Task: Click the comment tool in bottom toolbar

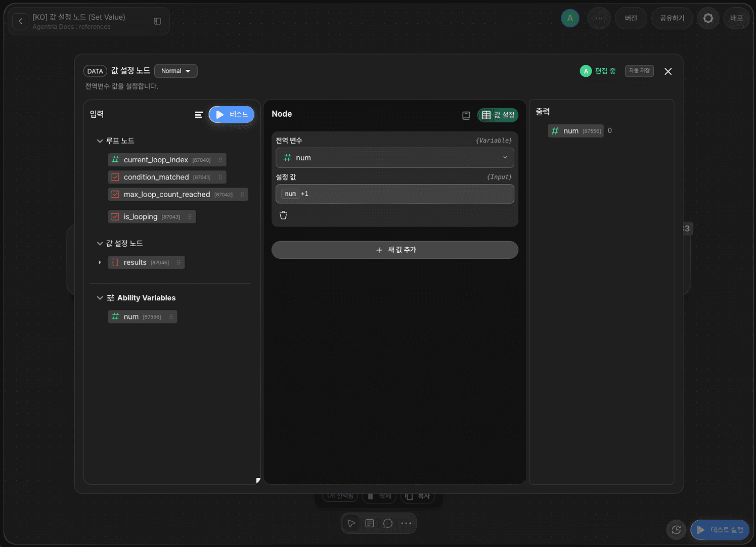Action: tap(388, 523)
